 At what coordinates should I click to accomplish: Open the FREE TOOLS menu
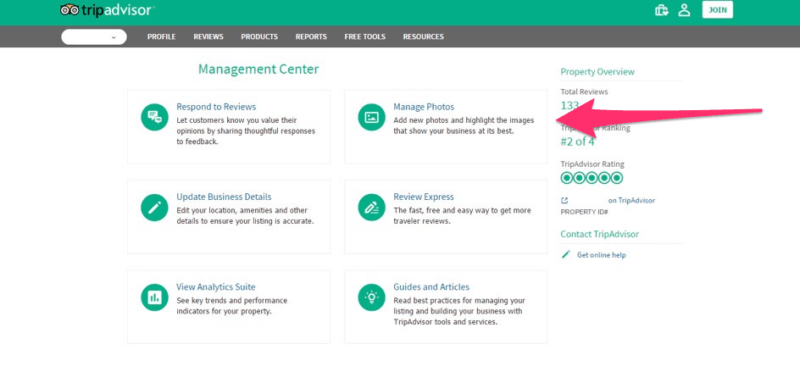(365, 37)
